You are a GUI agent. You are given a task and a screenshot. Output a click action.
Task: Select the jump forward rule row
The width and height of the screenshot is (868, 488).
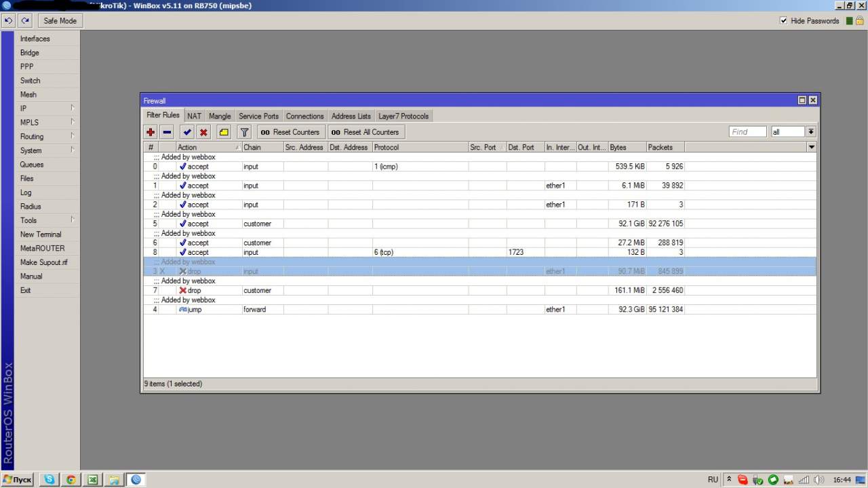(x=479, y=309)
